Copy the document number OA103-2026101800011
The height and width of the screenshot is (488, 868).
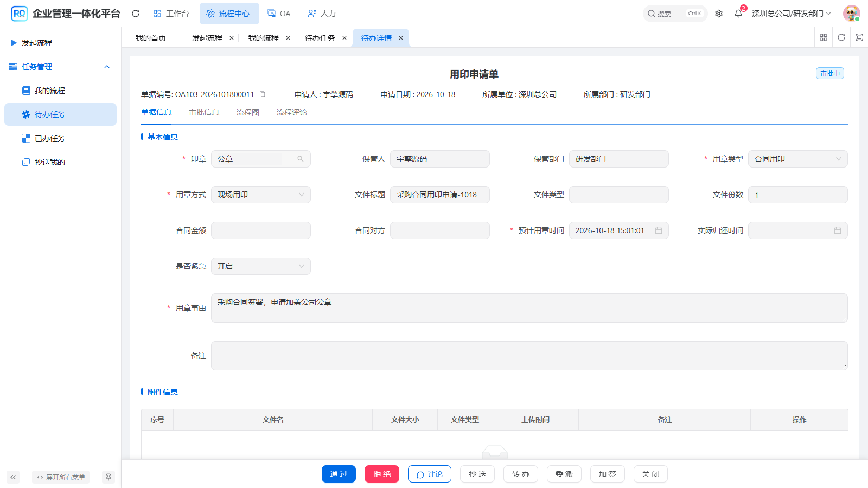[263, 94]
